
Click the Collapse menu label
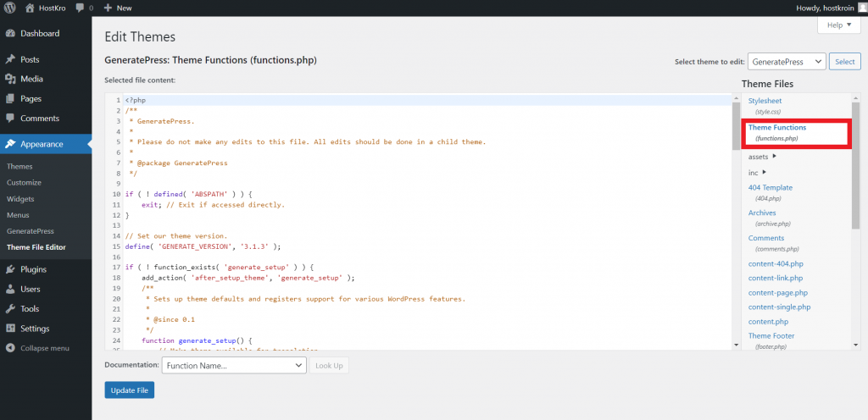(x=45, y=348)
